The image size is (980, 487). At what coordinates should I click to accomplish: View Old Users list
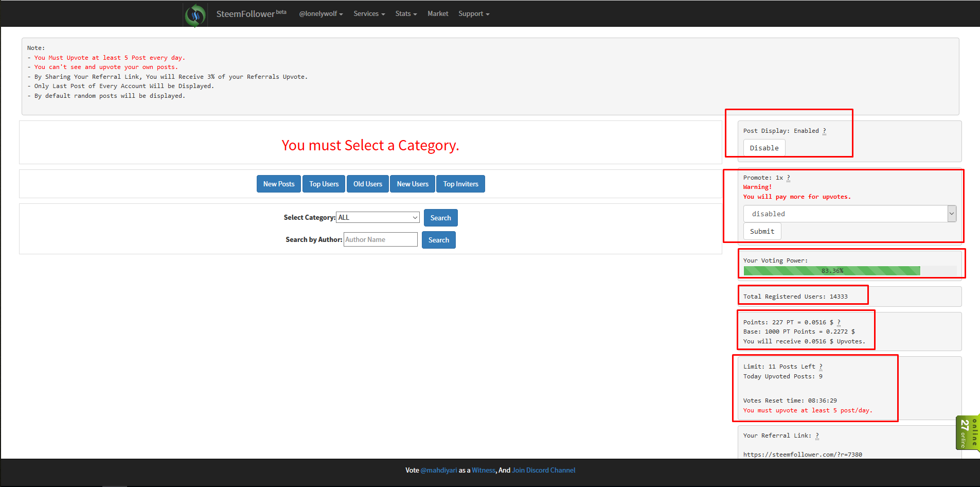[368, 184]
